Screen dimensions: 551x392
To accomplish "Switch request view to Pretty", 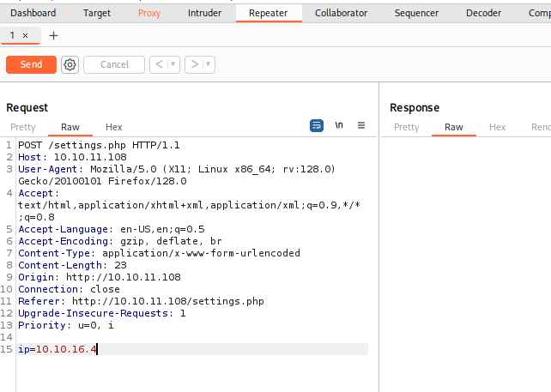I will coord(23,127).
